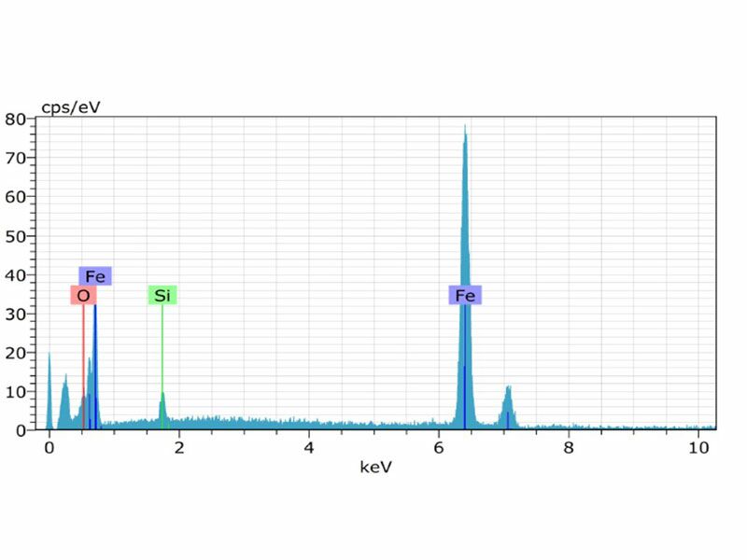
Task: Click the y-axis value 20
Action: 15,353
